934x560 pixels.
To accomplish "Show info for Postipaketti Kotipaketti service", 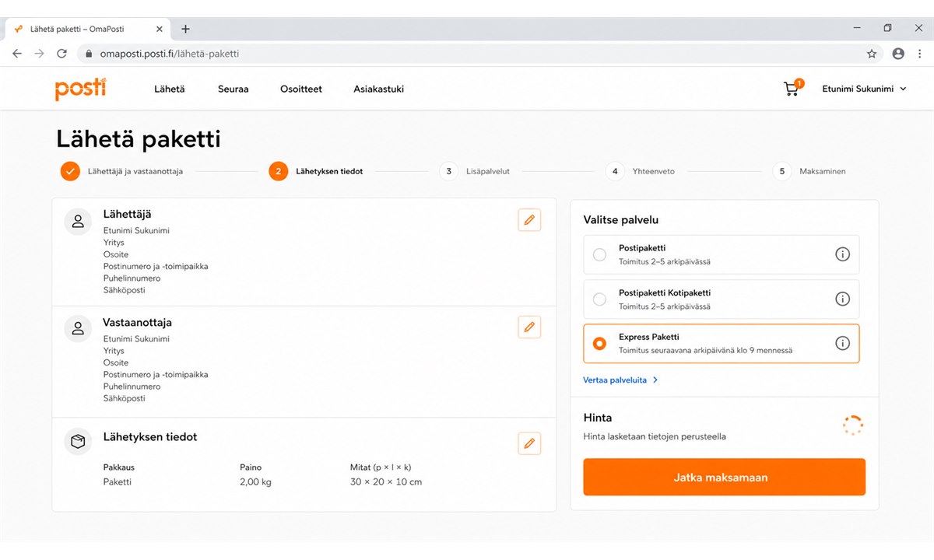I will tap(842, 299).
